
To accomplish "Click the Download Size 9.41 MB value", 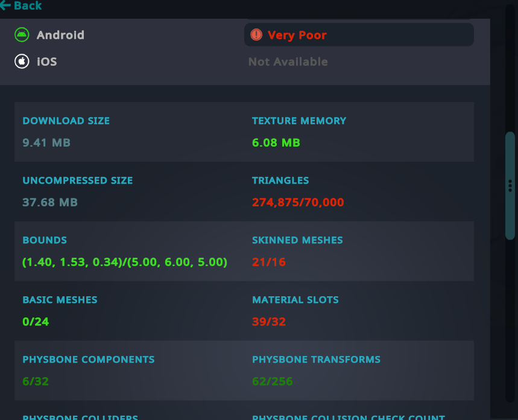I will click(46, 142).
